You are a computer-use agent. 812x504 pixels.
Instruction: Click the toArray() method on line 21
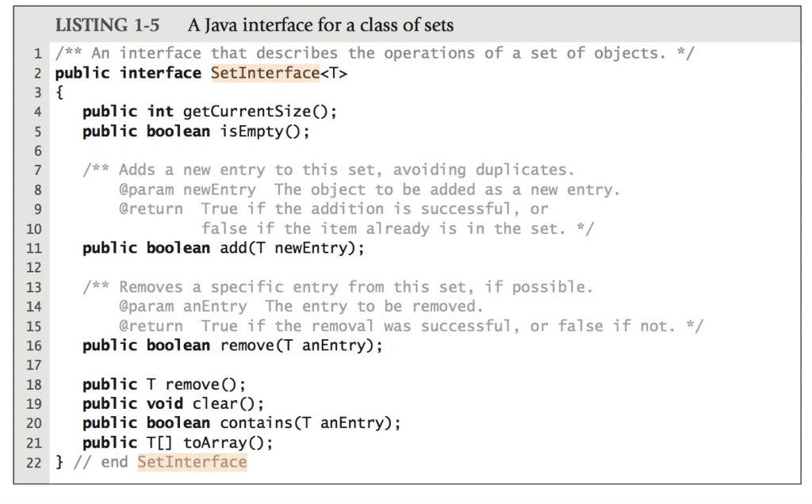click(x=228, y=443)
